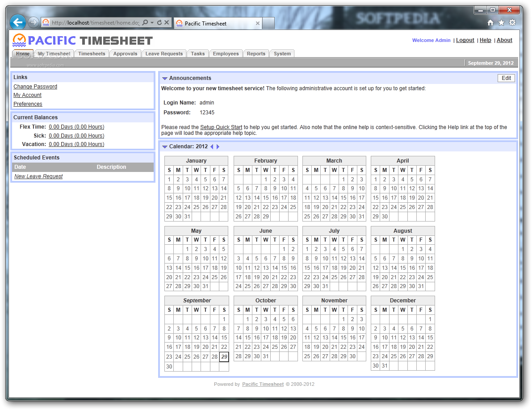Open the Reports tab

click(x=256, y=54)
